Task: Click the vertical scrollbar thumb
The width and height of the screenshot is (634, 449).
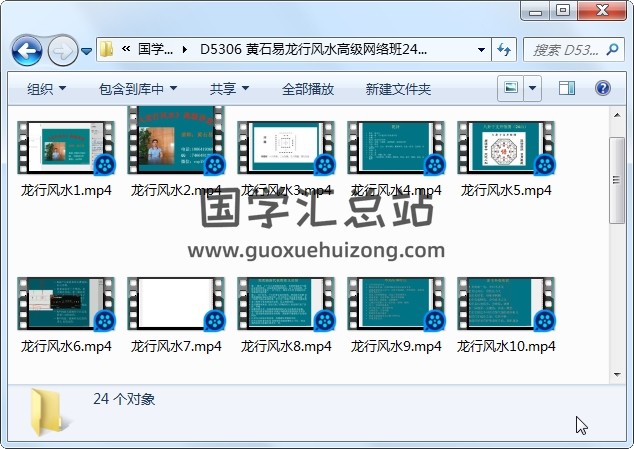Action: (x=617, y=180)
